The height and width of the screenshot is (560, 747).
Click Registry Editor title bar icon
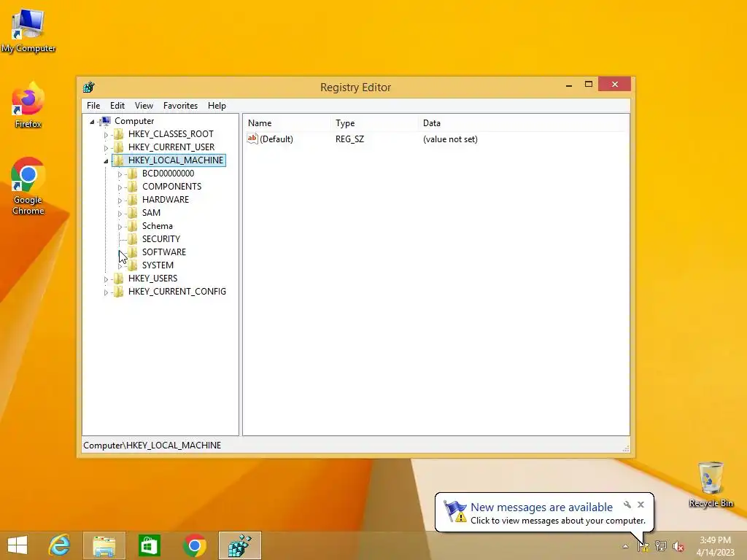pyautogui.click(x=88, y=87)
